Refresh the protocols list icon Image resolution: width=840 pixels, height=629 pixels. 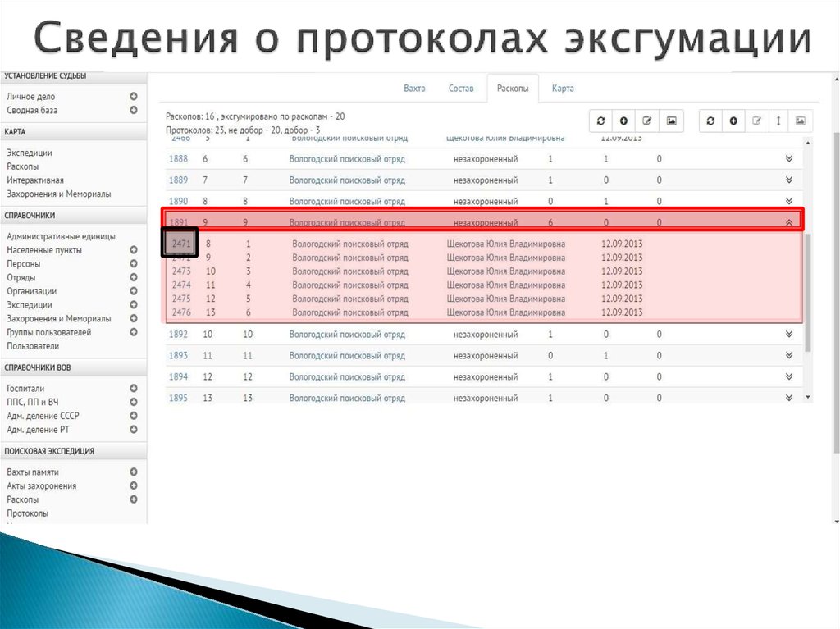pos(710,121)
